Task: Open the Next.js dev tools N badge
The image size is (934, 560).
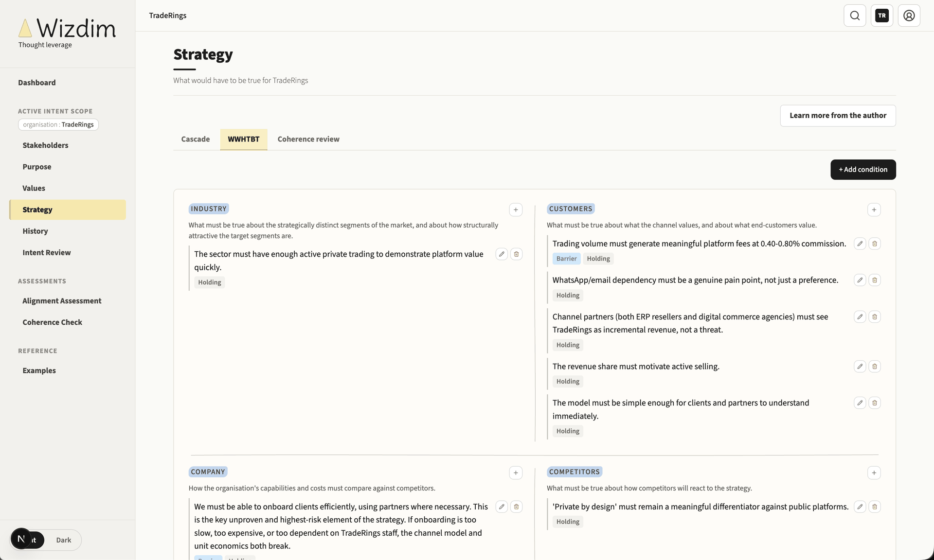Action: 21,539
